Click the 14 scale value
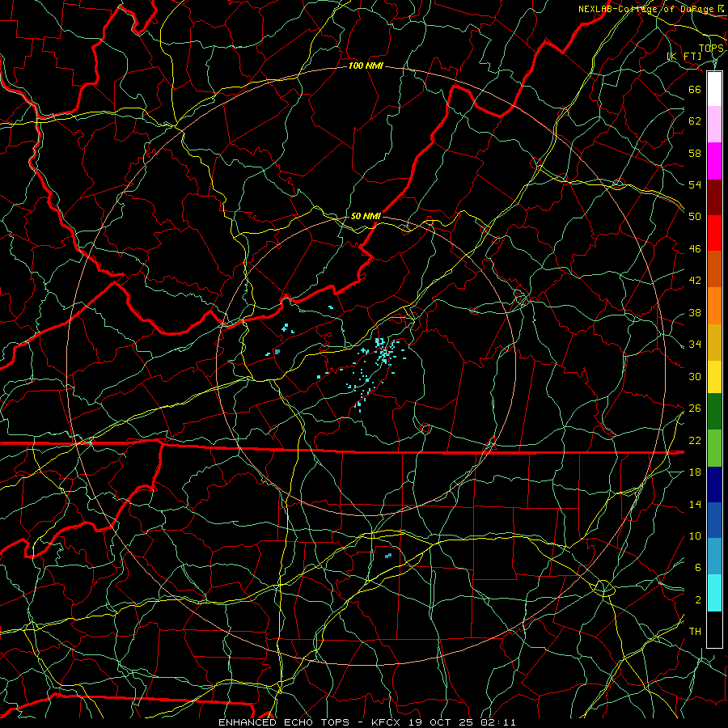This screenshot has width=728, height=728. click(695, 504)
